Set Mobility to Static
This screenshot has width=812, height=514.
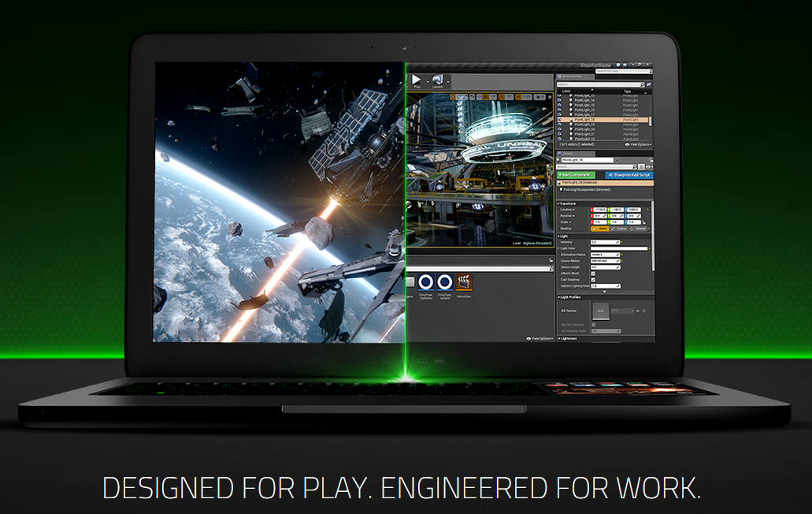pos(601,229)
